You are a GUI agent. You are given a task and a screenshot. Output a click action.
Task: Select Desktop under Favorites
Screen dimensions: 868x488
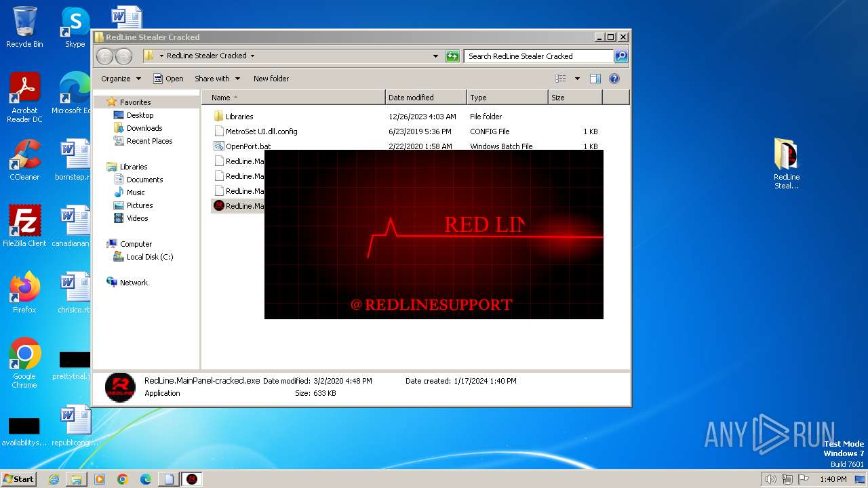point(140,115)
